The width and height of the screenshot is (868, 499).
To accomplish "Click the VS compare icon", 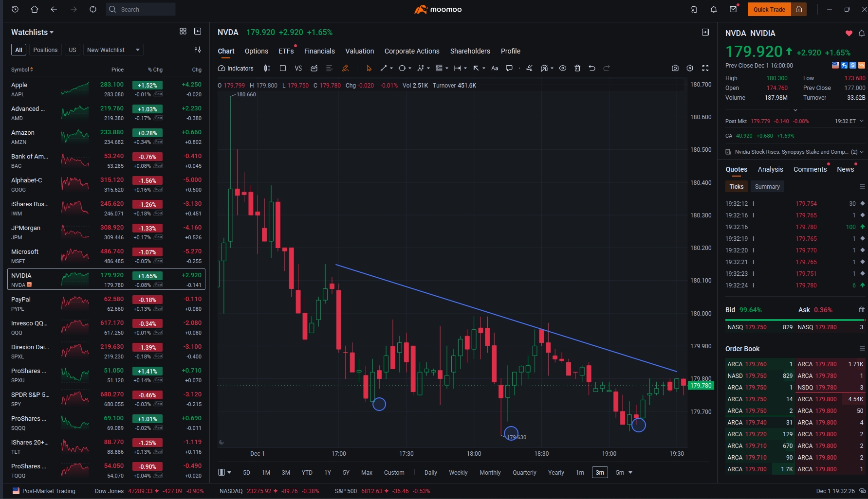I will [298, 69].
